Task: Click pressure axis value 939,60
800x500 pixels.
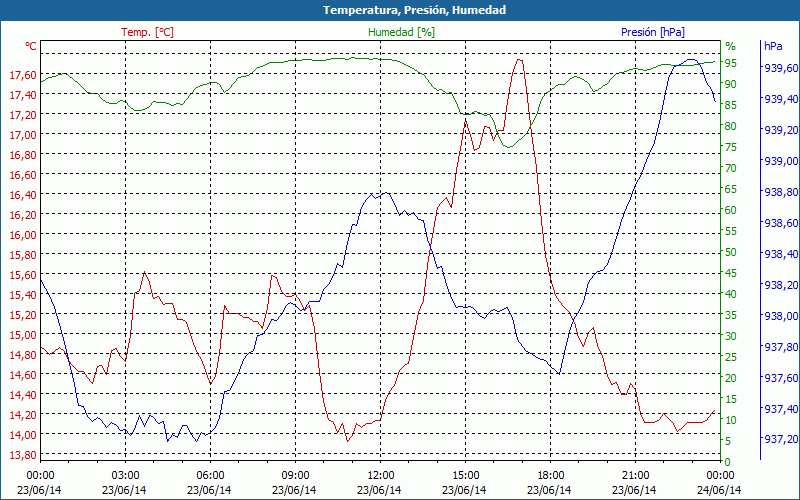Action: [x=781, y=68]
